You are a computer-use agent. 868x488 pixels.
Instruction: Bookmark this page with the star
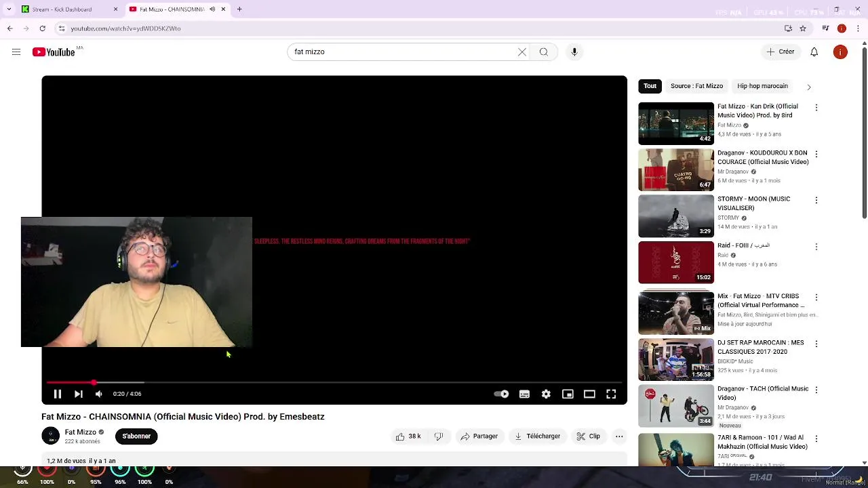[803, 28]
